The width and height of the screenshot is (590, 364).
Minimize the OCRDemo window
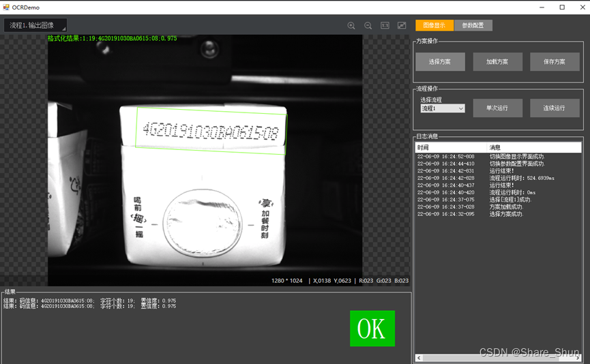click(x=542, y=7)
